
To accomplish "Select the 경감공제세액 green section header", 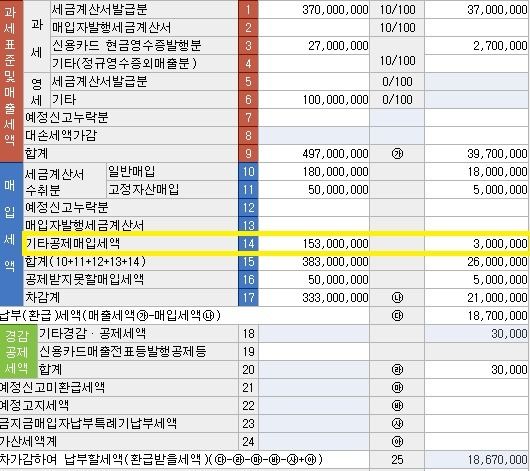I will pyautogui.click(x=18, y=351).
